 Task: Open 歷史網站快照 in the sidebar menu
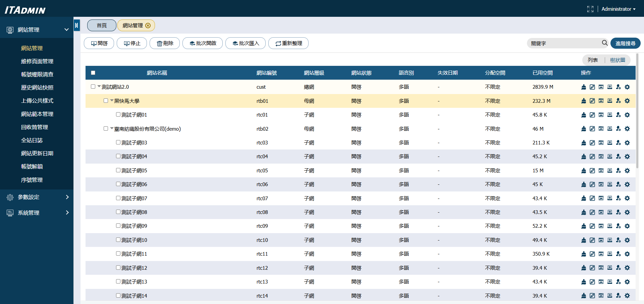(x=37, y=88)
